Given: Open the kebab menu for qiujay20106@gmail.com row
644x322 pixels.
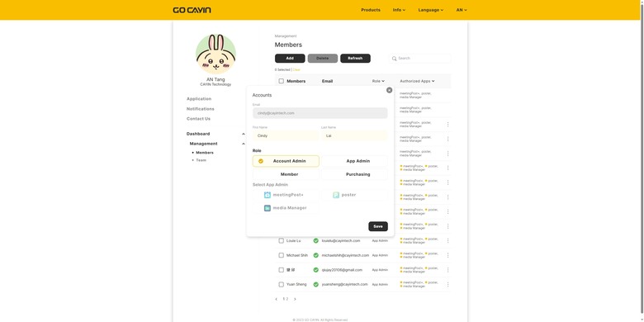Looking at the screenshot, I should [447, 270].
